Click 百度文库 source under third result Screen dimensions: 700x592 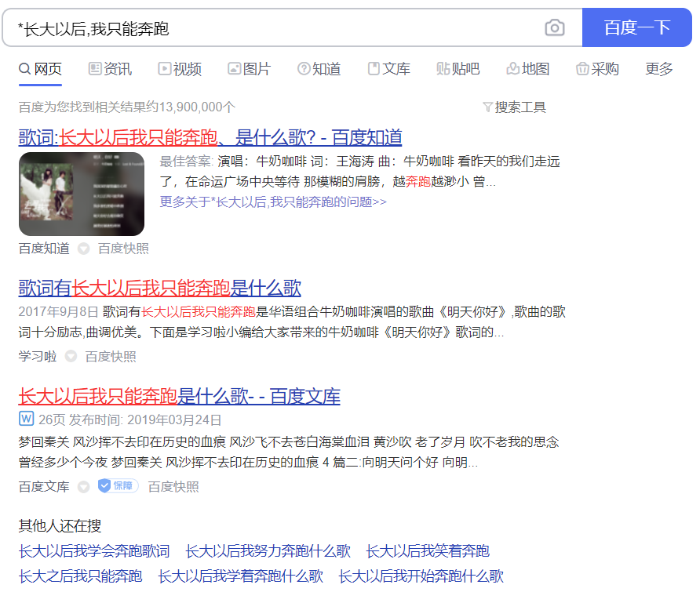click(x=44, y=487)
